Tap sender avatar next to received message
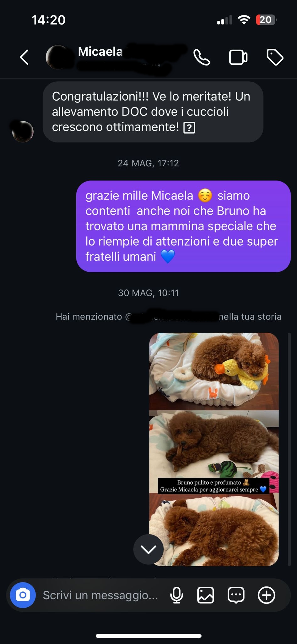Screen dimensions: 297x644 tap(23, 131)
